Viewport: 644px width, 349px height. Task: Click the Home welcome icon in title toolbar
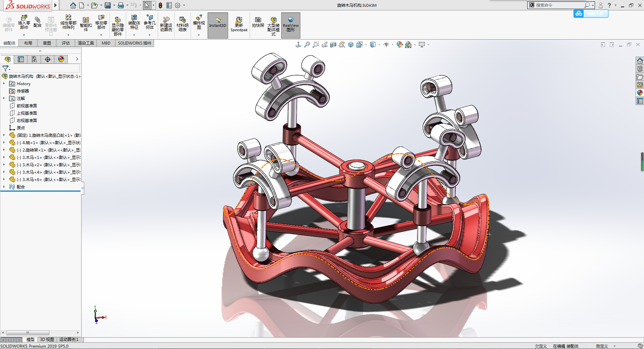pos(73,5)
